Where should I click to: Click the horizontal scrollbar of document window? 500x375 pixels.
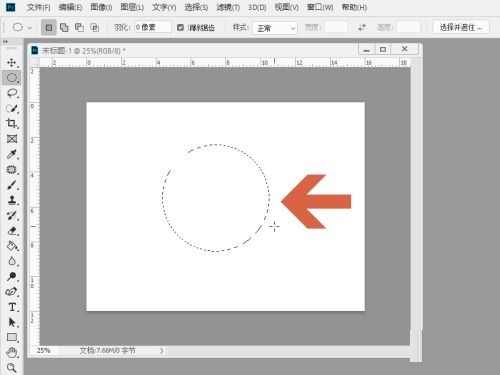tap(287, 351)
